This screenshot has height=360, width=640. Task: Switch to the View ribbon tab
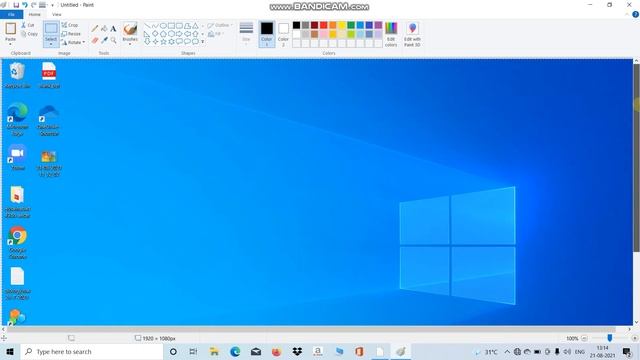click(x=57, y=14)
